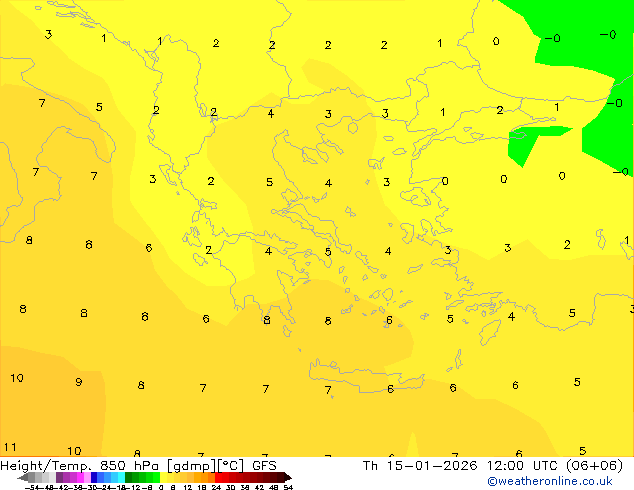Viewport: 634px width, 490px height.
Task: Pick the bright red legend swatch above 24
Action: (x=218, y=477)
